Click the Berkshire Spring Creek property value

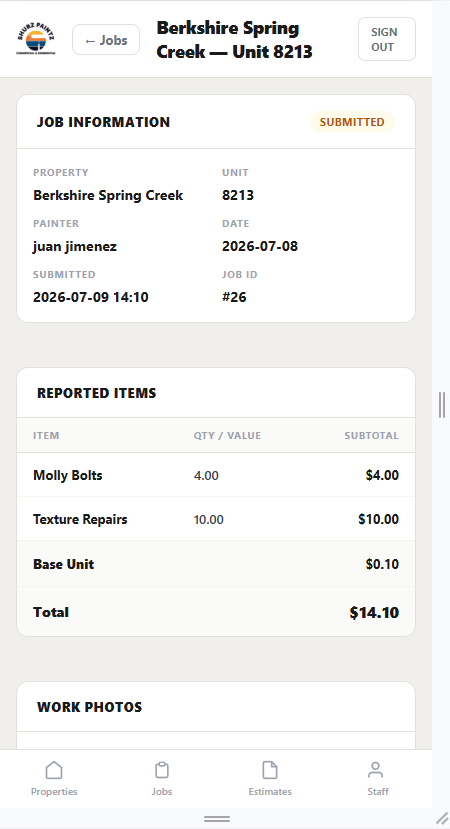coord(108,196)
